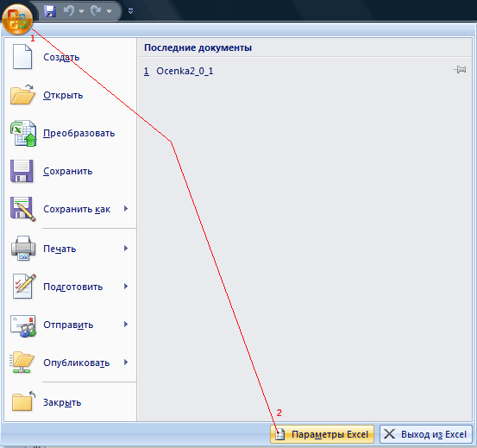
Task: Click the envelope people icon for Отправить
Action: click(23, 326)
